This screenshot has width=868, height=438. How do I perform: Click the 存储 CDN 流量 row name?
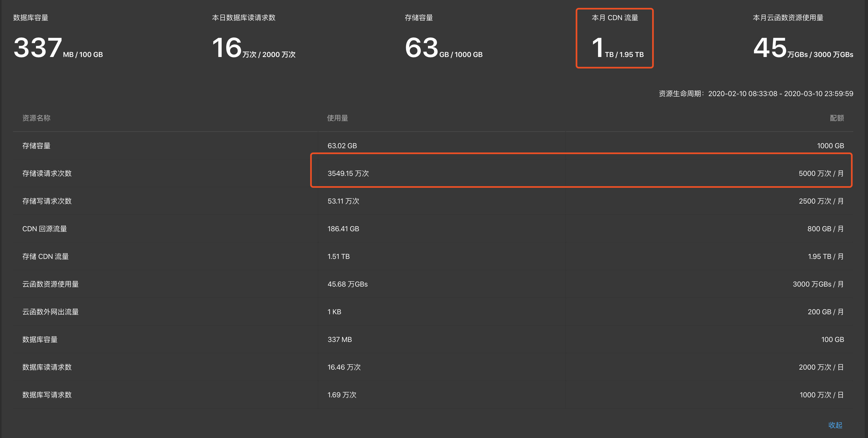click(45, 256)
